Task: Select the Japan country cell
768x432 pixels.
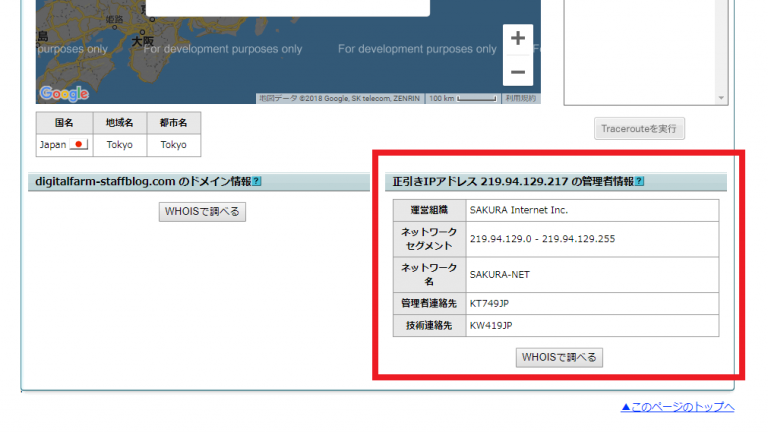Action: pyautogui.click(x=64, y=145)
